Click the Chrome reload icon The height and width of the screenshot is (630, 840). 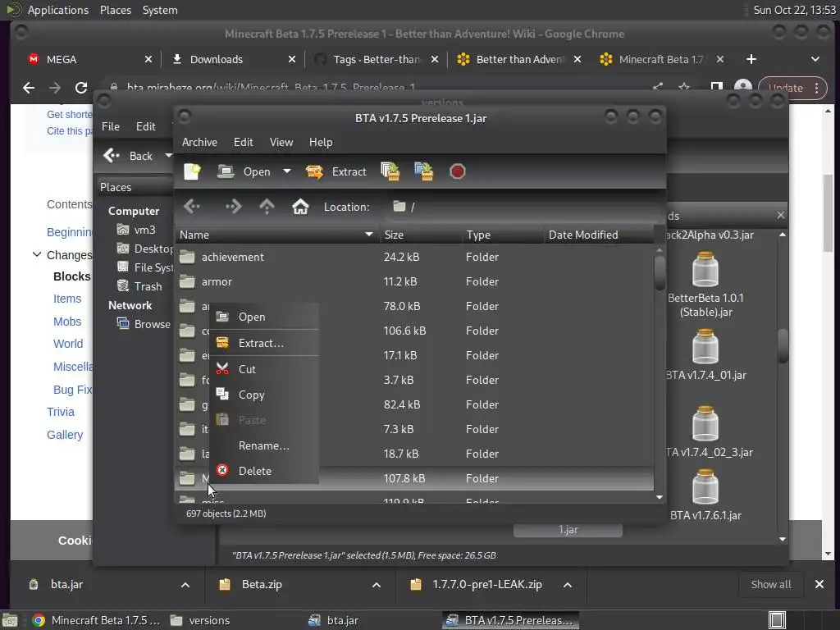pos(81,88)
